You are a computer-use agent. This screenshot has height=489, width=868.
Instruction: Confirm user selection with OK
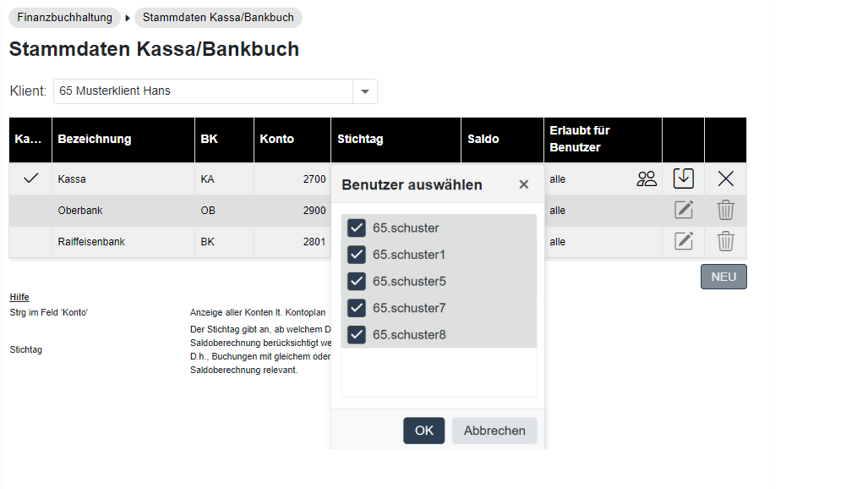pyautogui.click(x=423, y=431)
